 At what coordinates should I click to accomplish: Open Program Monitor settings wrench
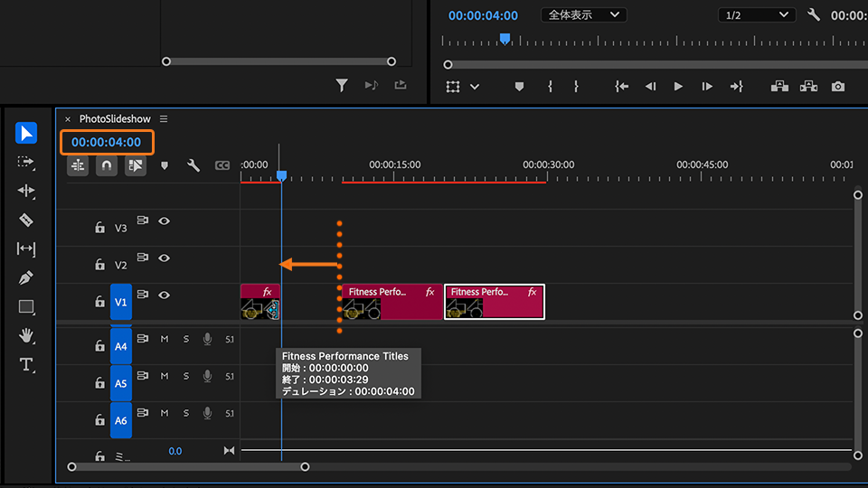(x=813, y=14)
